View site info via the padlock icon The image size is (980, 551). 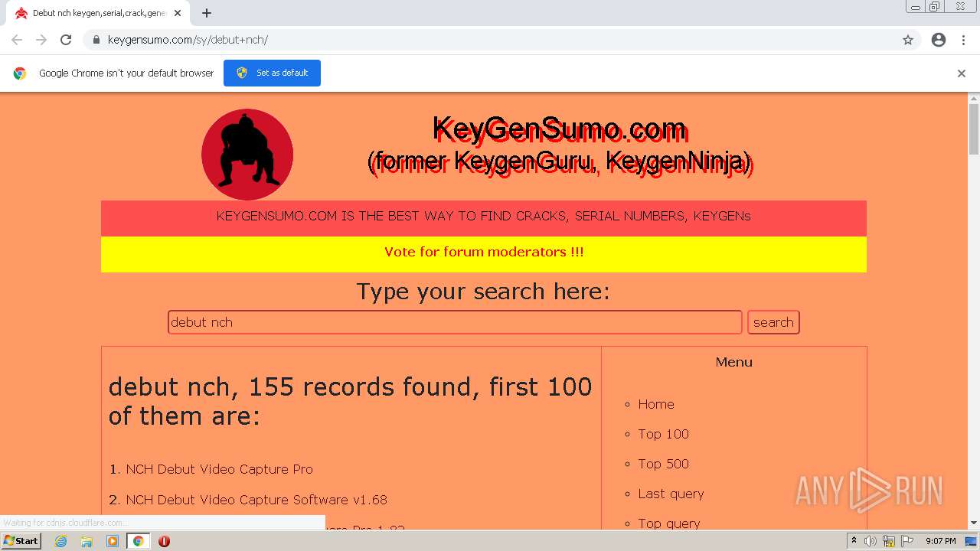(96, 40)
